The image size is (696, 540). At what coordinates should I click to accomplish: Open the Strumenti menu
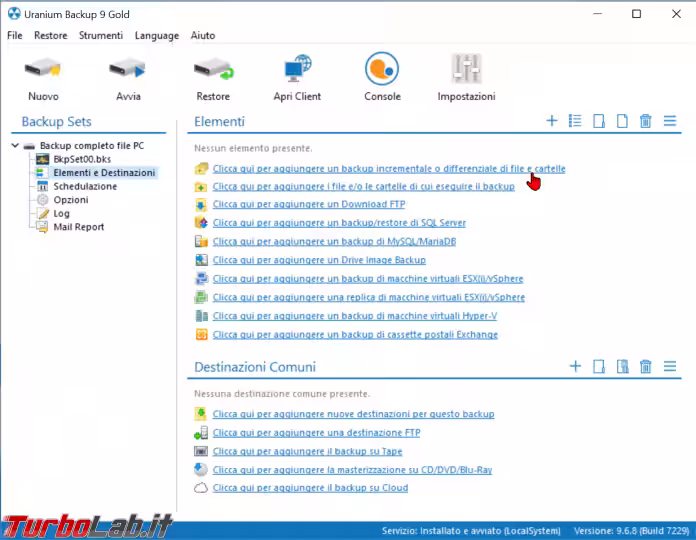coord(101,35)
